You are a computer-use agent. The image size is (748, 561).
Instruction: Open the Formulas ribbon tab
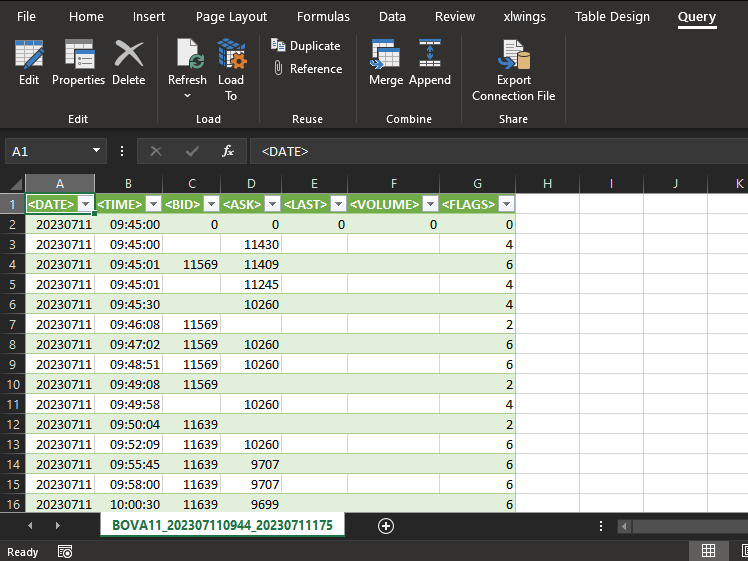tap(323, 17)
